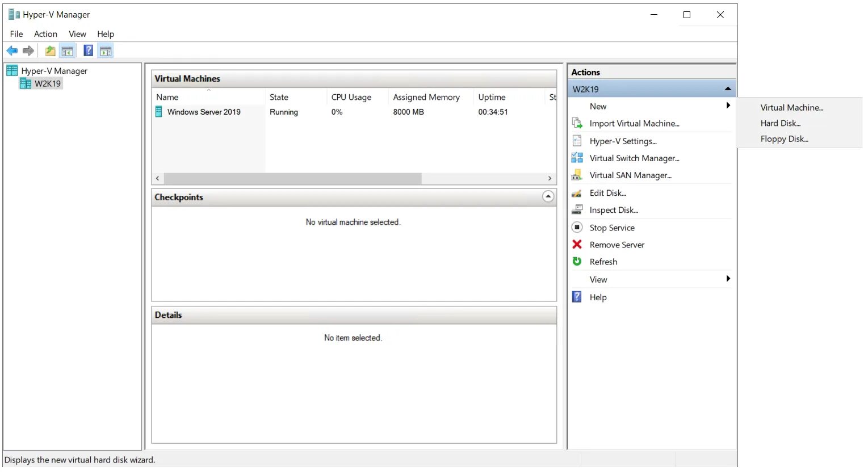This screenshot has height=475, width=868.
Task: Collapse the W2K19 actions section arrow
Action: click(728, 89)
